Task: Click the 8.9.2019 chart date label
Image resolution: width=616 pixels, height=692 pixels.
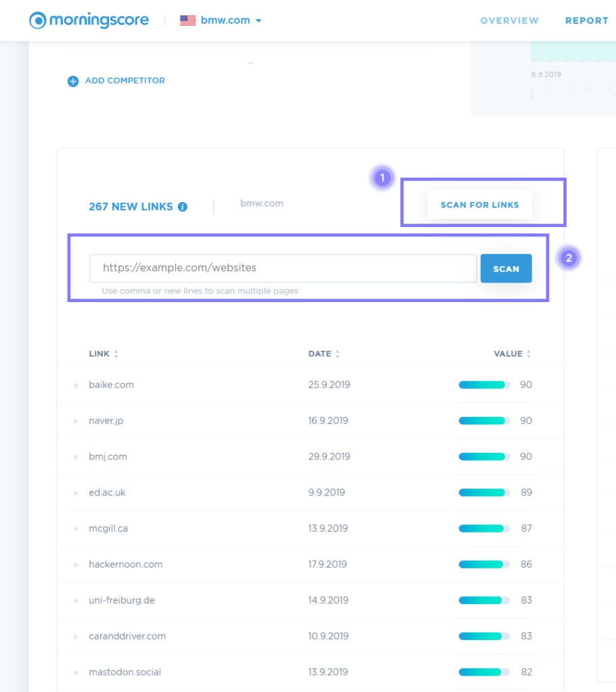Action: point(546,74)
